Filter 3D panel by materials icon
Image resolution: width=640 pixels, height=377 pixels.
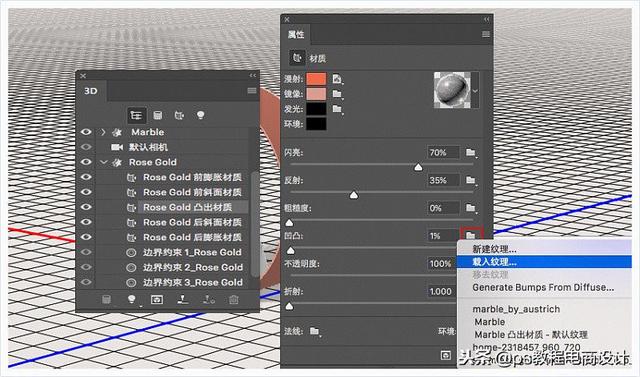(179, 115)
